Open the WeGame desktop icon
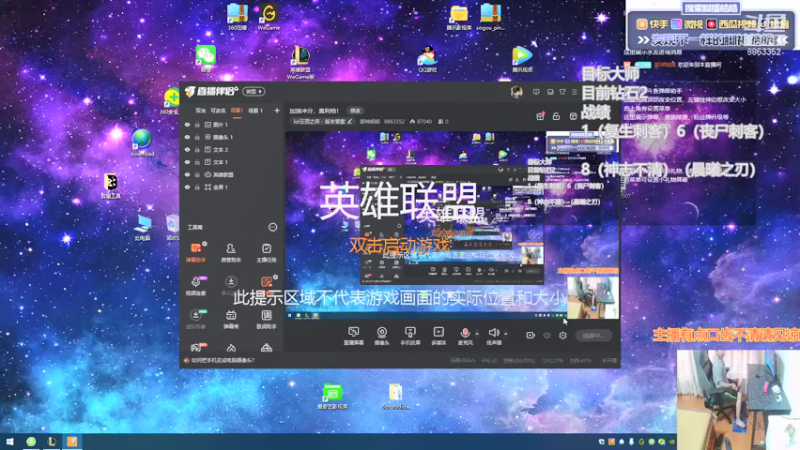 [x=269, y=17]
